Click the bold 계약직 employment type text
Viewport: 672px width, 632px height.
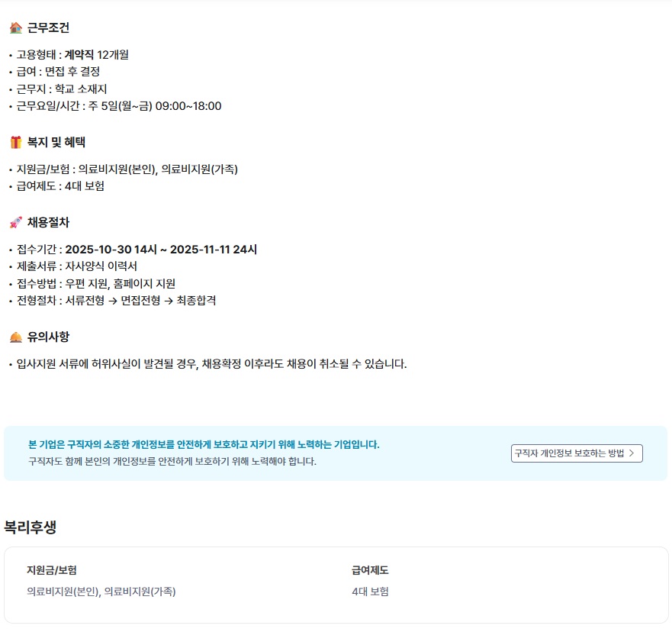click(79, 55)
